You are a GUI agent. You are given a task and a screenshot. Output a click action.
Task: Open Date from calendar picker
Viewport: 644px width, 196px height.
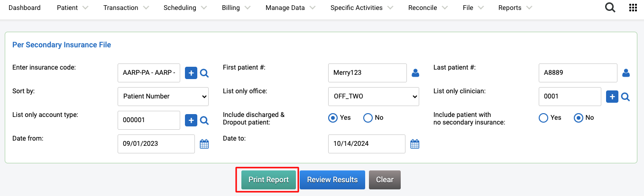(x=204, y=144)
